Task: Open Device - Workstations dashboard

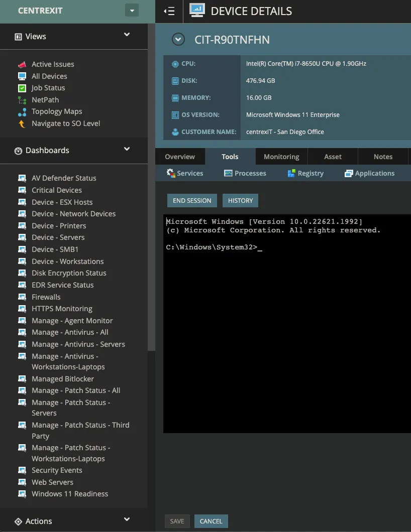Action: click(68, 261)
